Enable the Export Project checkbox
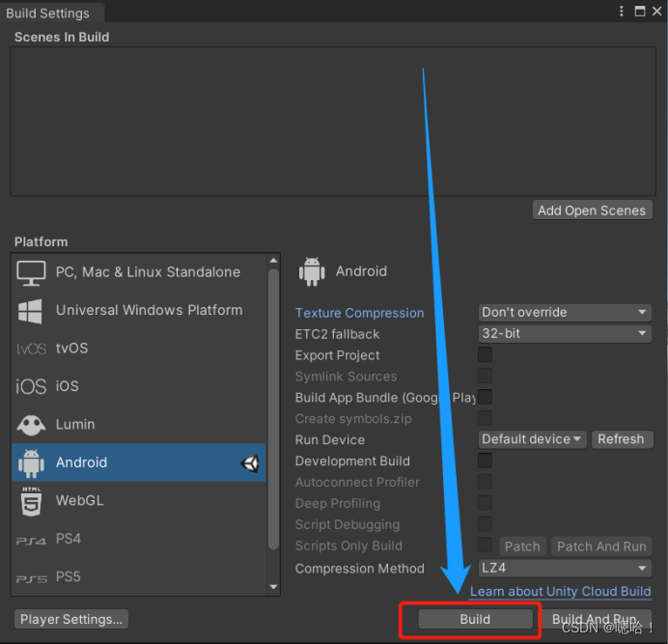Image resolution: width=668 pixels, height=644 pixels. click(x=485, y=354)
